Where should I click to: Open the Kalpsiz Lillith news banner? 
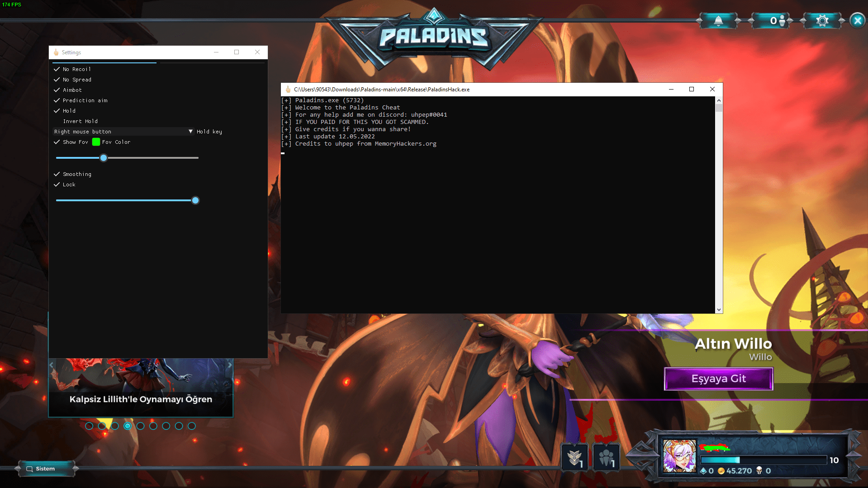[x=141, y=388]
